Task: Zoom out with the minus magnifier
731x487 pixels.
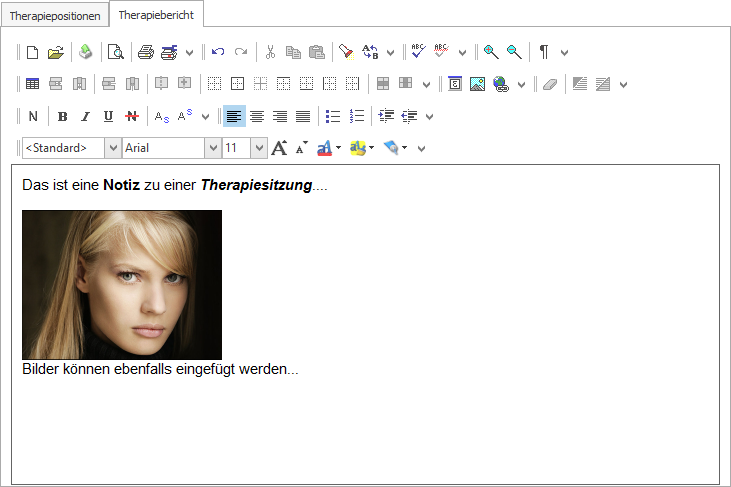Action: 514,52
